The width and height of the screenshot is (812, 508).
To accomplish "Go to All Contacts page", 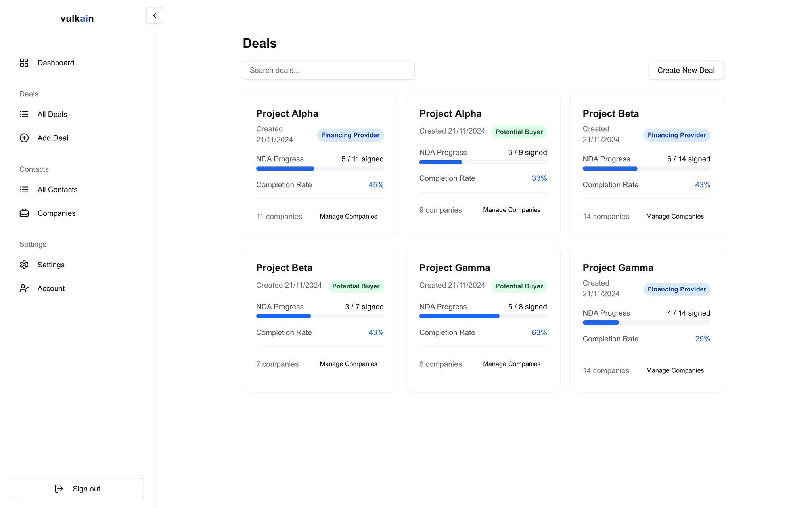I will coord(57,190).
